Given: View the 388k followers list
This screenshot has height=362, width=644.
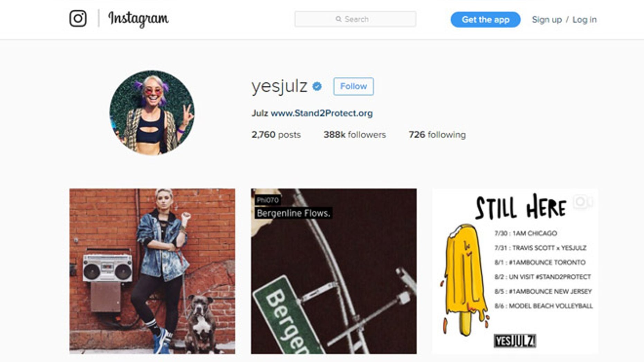Looking at the screenshot, I should click(355, 135).
